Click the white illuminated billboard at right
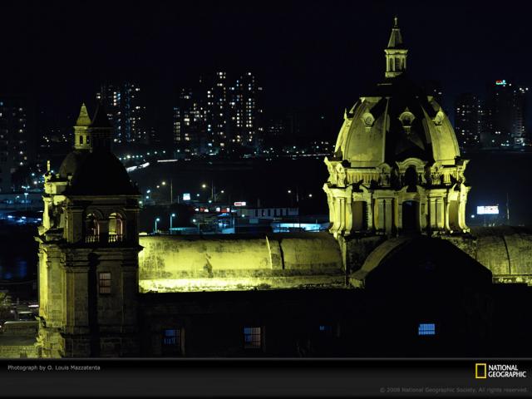 coord(488,209)
